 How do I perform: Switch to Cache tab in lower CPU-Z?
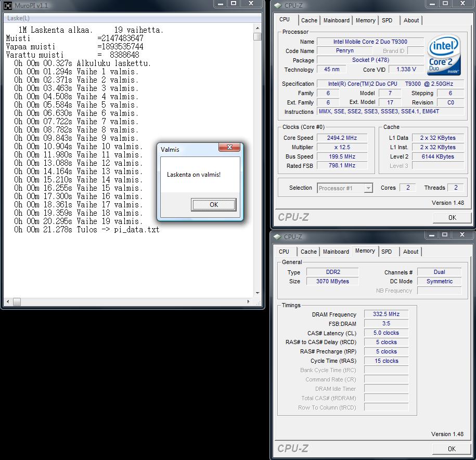pyautogui.click(x=308, y=252)
